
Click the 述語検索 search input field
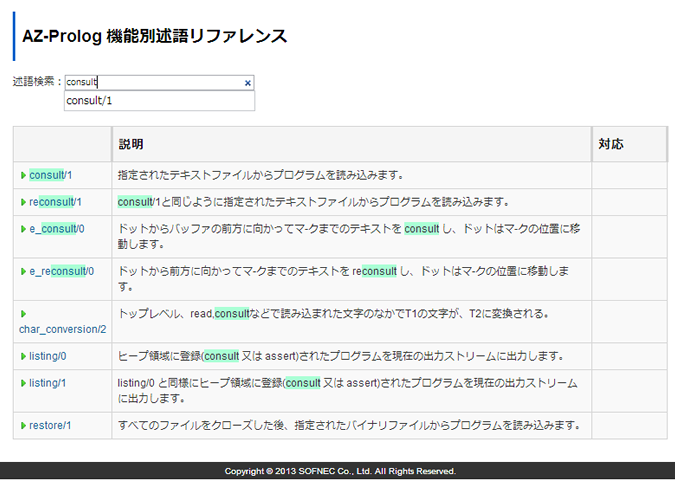[159, 83]
